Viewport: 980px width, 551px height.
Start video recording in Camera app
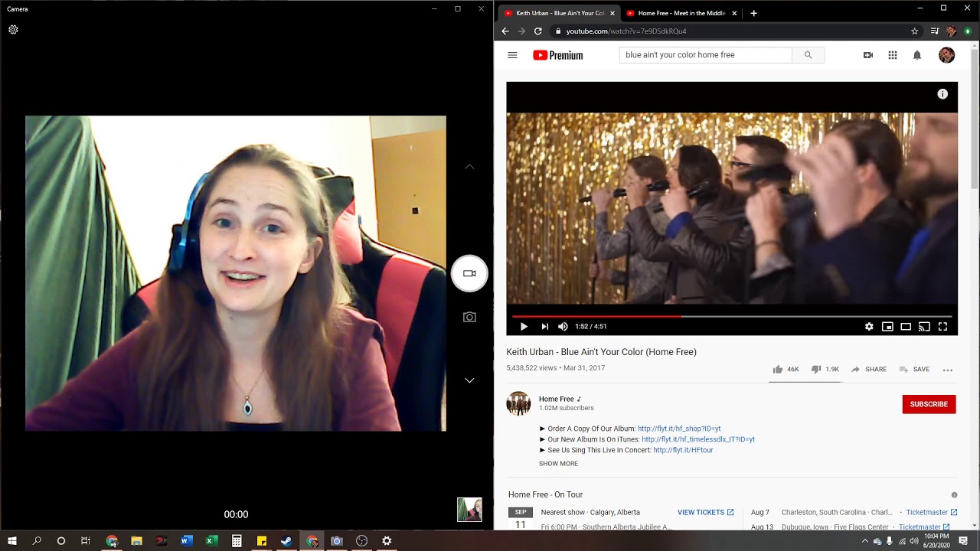469,273
